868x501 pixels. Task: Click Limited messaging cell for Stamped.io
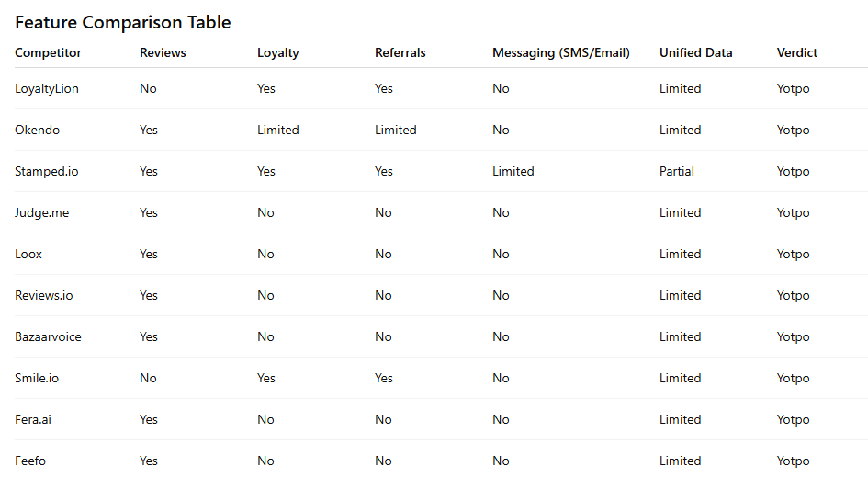coord(513,171)
